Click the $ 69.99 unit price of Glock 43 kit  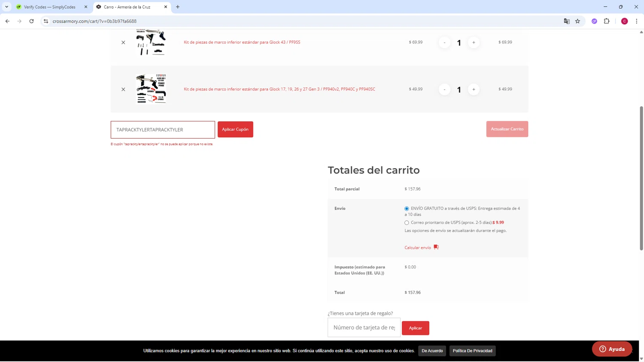pyautogui.click(x=416, y=42)
